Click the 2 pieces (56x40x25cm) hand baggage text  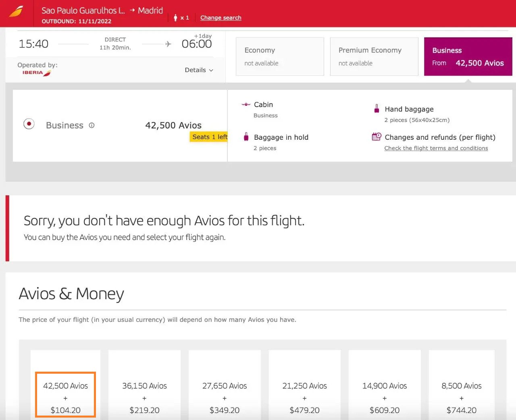click(417, 120)
